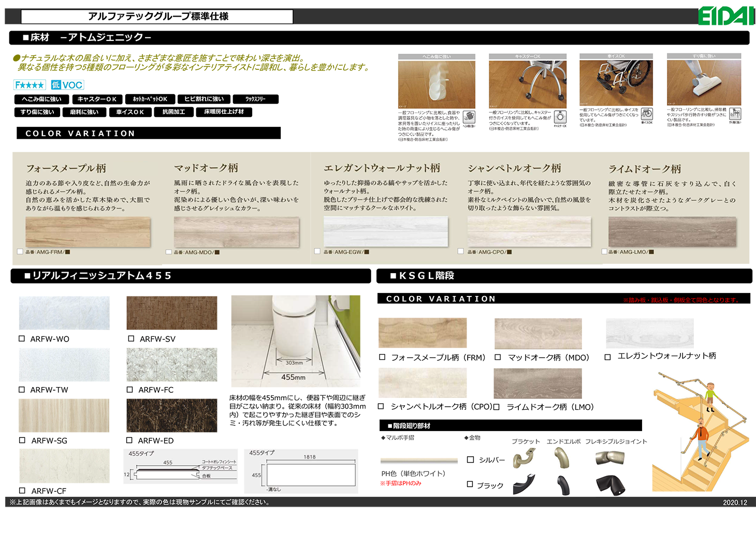The height and width of the screenshot is (533, 756).
Task: Select the stair ライムドオーク柄（LMO）checkbox
Action: [x=497, y=407]
